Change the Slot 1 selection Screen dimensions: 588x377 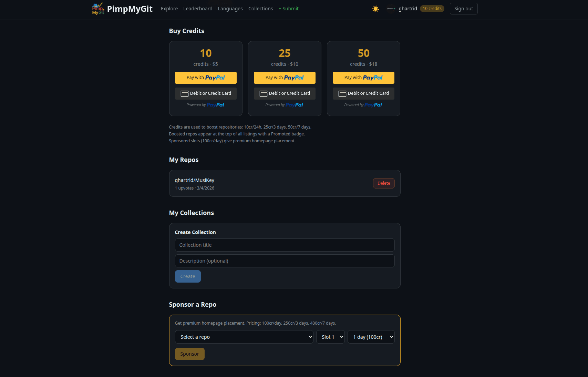330,337
